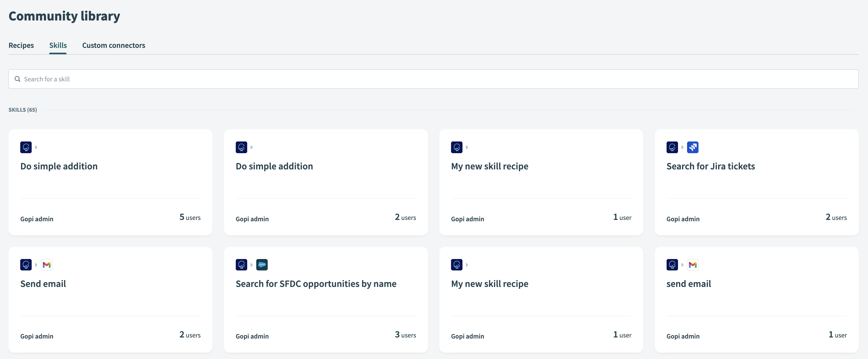Select the Skills tab

pos(58,45)
